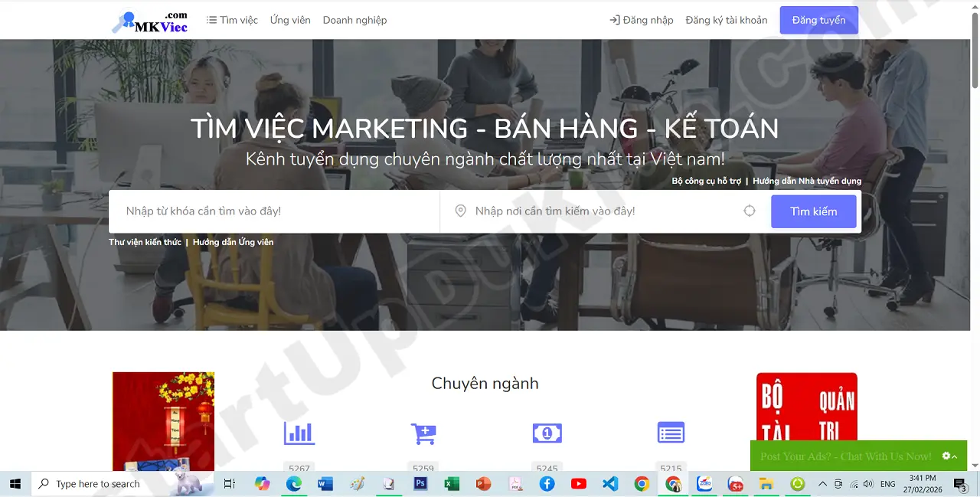The width and height of the screenshot is (980, 497).
Task: Click the 5215 job count badge
Action: click(x=671, y=468)
